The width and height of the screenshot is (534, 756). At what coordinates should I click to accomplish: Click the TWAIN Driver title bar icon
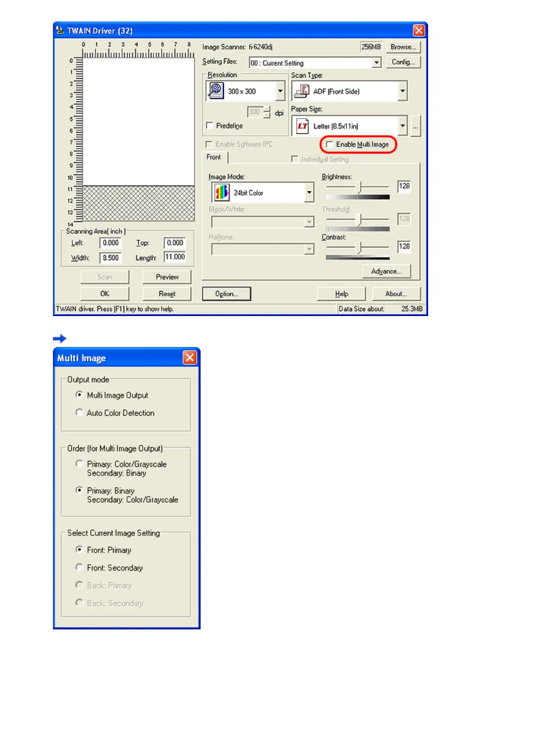60,31
